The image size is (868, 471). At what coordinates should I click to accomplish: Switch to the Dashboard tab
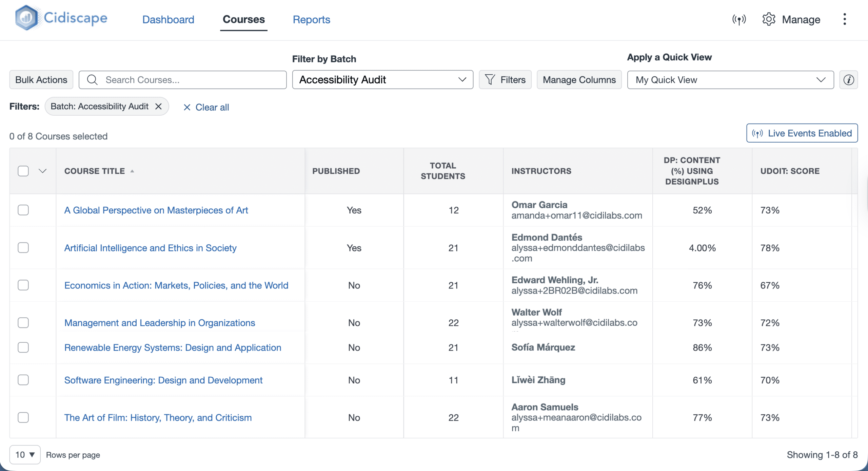168,19
